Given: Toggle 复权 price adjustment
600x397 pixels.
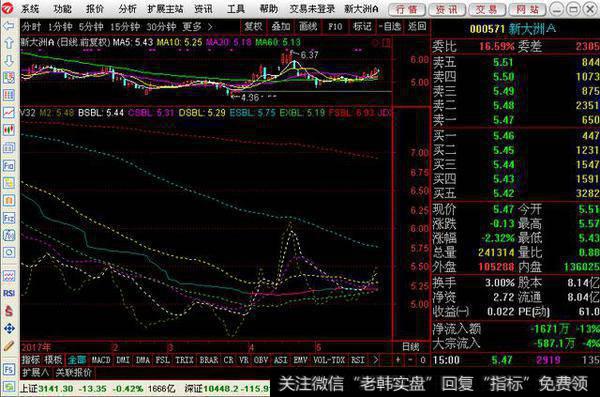Looking at the screenshot, I should pos(253,26).
